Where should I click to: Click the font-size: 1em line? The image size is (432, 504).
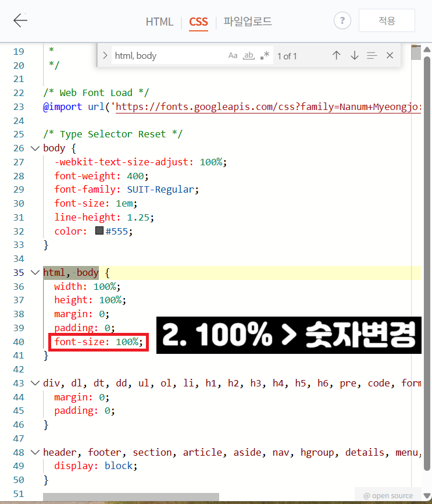[x=96, y=204]
